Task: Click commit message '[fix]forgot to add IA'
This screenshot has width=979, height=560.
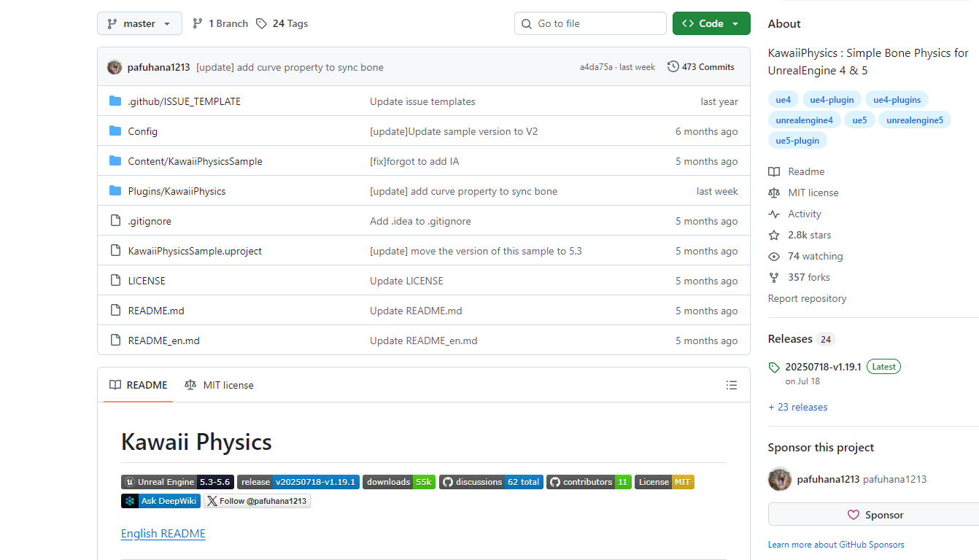Action: coord(414,161)
